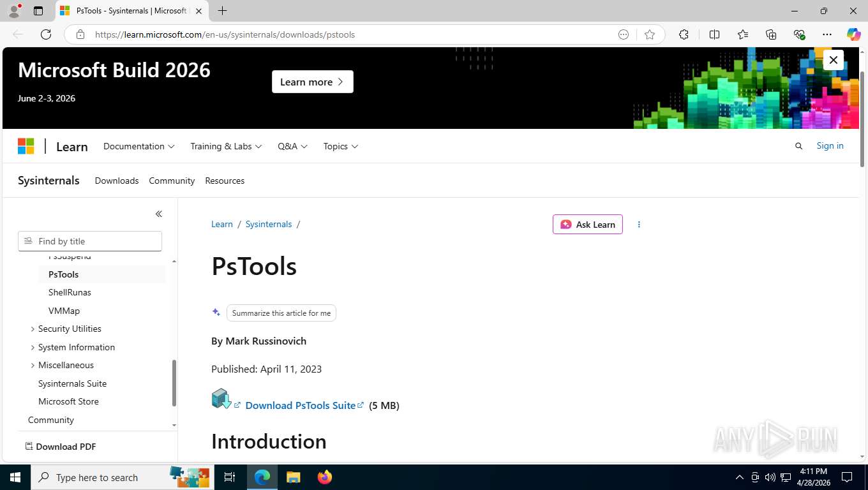Screen dimensions: 868x490
Task: Open the Edge profile icon
Action: pyautogui.click(x=14, y=11)
